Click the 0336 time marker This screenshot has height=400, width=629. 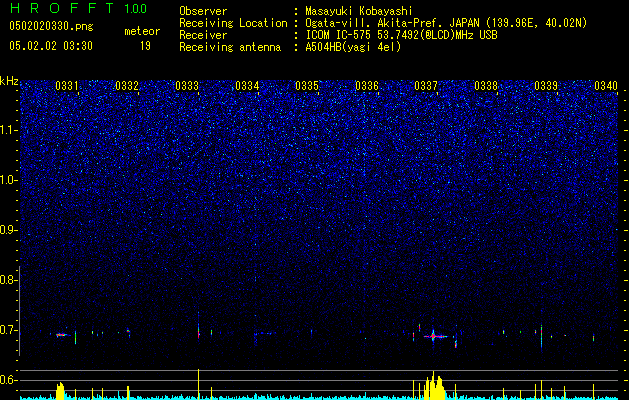[x=367, y=86]
